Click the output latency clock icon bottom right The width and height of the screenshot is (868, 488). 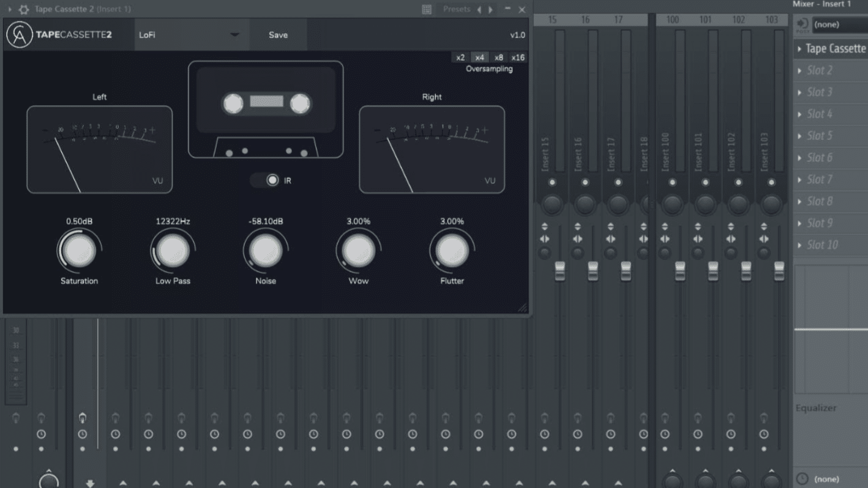pos(803,479)
